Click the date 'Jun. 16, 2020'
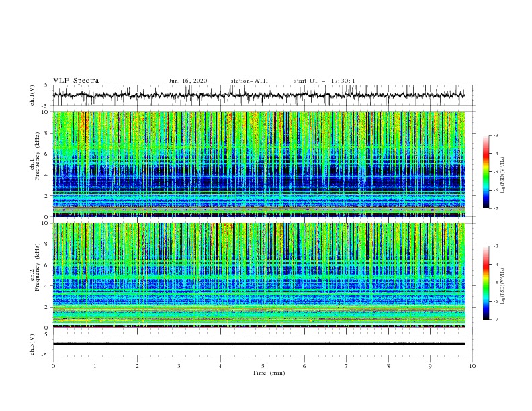This screenshot has height=411, width=532. [187, 81]
